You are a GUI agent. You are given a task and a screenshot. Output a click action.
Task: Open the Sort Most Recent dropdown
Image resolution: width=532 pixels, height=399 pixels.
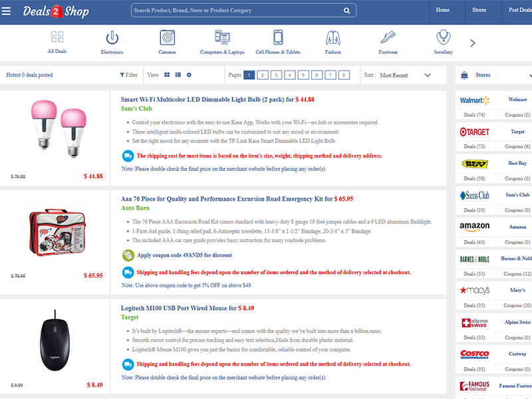click(405, 75)
